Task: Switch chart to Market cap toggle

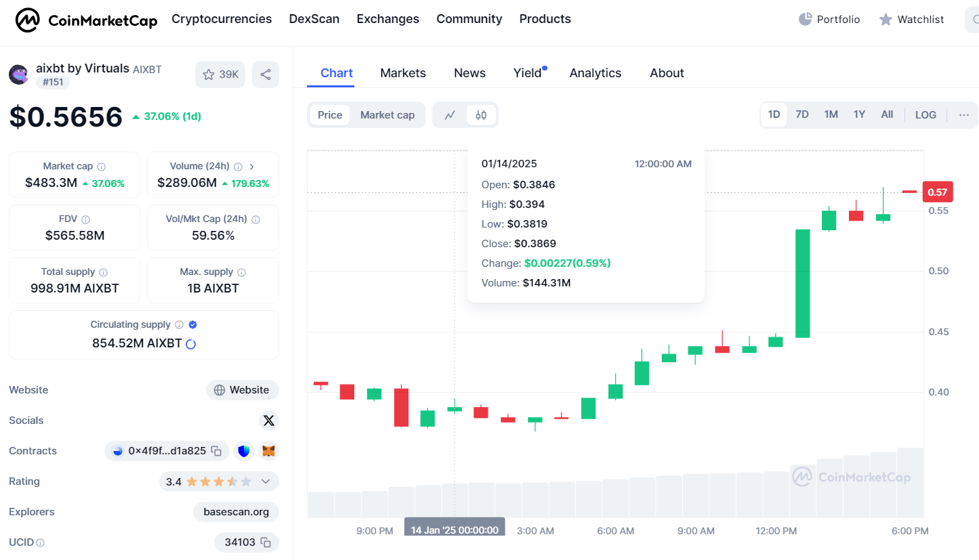Action: (388, 115)
